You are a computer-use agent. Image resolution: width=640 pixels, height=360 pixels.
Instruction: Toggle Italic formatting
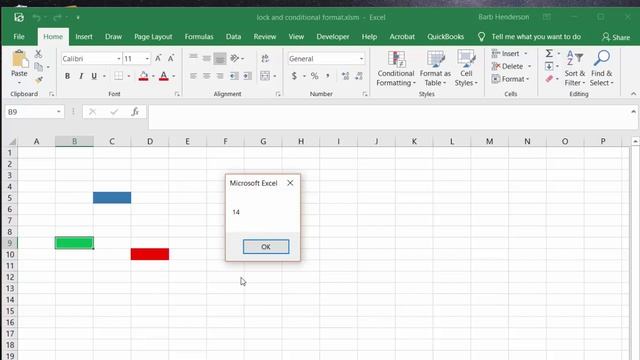pos(81,76)
